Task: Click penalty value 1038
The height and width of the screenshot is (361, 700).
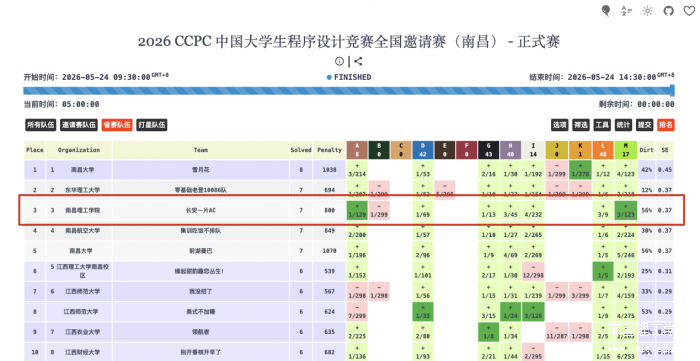Action: (x=329, y=170)
